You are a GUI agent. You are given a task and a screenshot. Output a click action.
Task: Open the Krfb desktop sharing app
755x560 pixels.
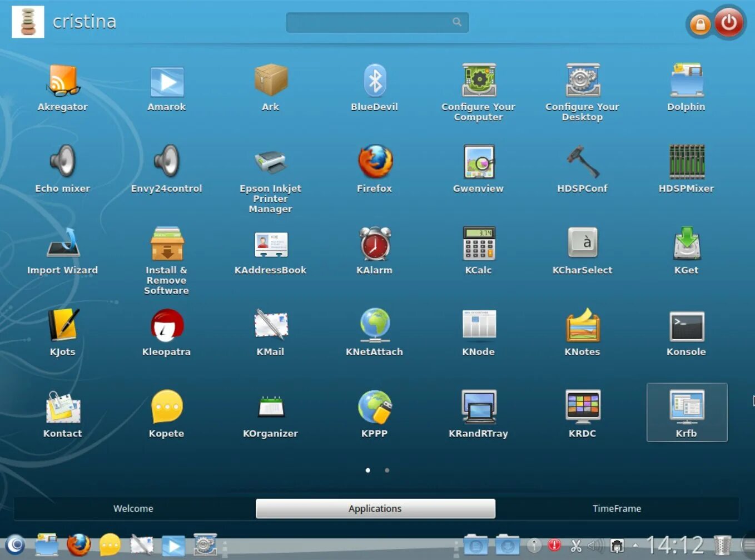pyautogui.click(x=687, y=413)
